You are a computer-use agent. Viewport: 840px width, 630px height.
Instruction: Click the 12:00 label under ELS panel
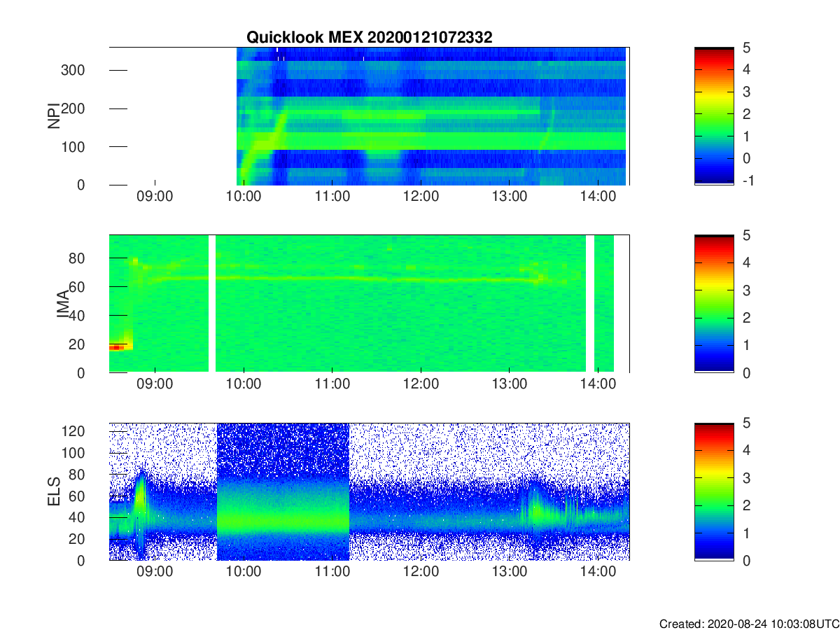click(421, 572)
